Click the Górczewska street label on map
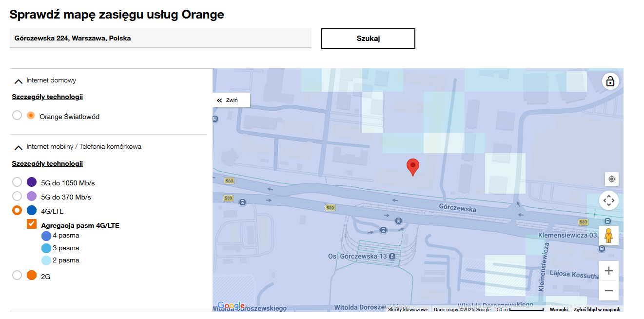This screenshot has height=319, width=644. (458, 208)
